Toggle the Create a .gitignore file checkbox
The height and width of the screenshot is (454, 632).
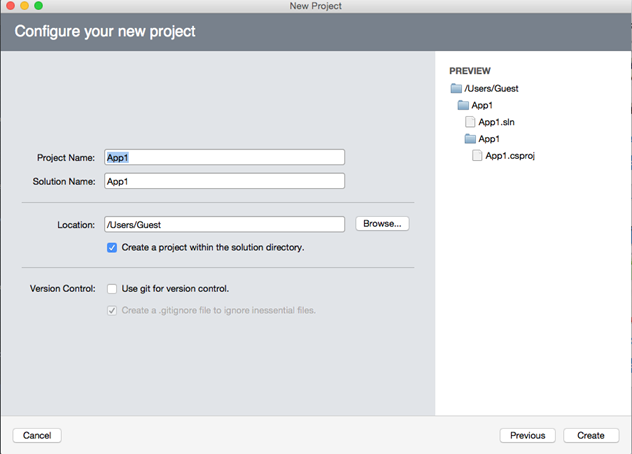point(112,310)
